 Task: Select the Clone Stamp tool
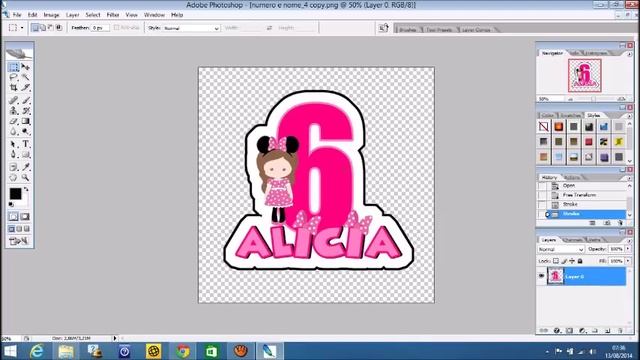pos(13,111)
